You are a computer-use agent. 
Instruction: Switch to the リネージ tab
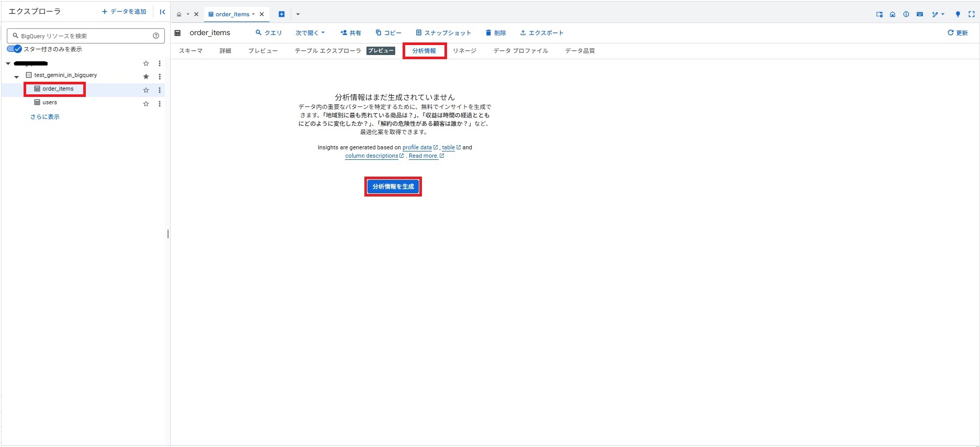pyautogui.click(x=464, y=51)
